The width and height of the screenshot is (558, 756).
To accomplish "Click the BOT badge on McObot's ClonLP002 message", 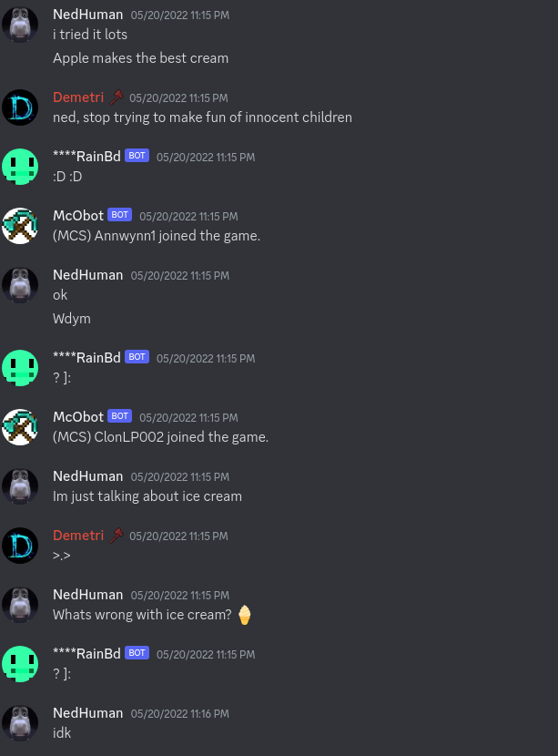I will click(119, 415).
